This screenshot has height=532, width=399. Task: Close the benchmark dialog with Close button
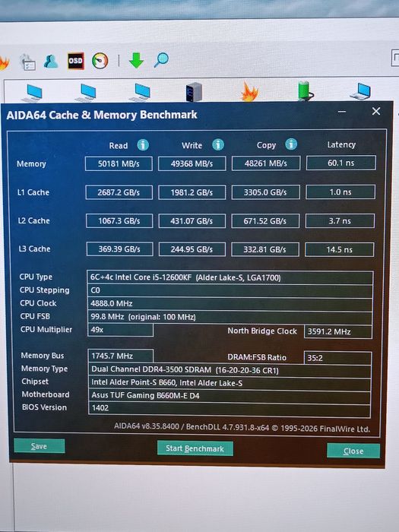click(x=353, y=451)
